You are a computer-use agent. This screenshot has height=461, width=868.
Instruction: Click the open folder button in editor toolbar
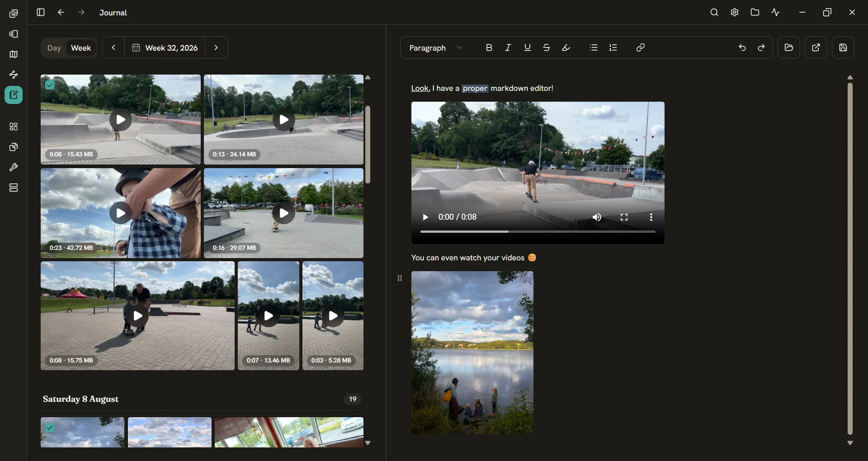pos(788,47)
